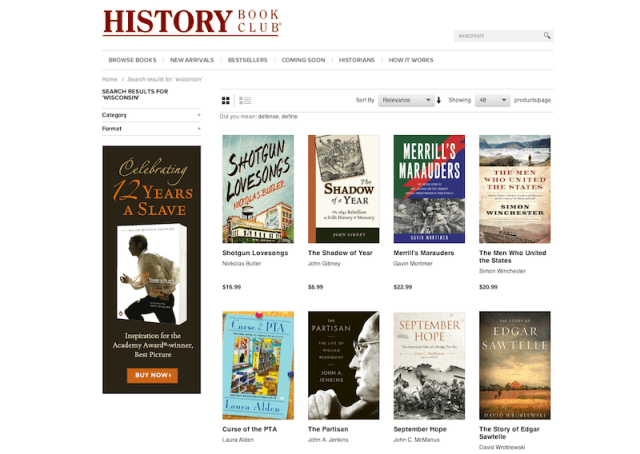Click the History Book Club logo
The width and height of the screenshot is (640, 454).
(x=192, y=22)
